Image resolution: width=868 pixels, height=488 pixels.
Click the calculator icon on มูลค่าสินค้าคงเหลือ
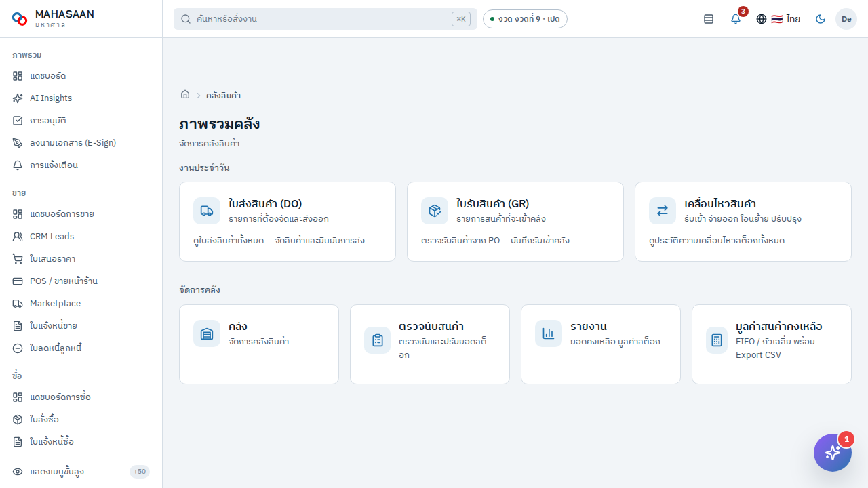tap(717, 340)
